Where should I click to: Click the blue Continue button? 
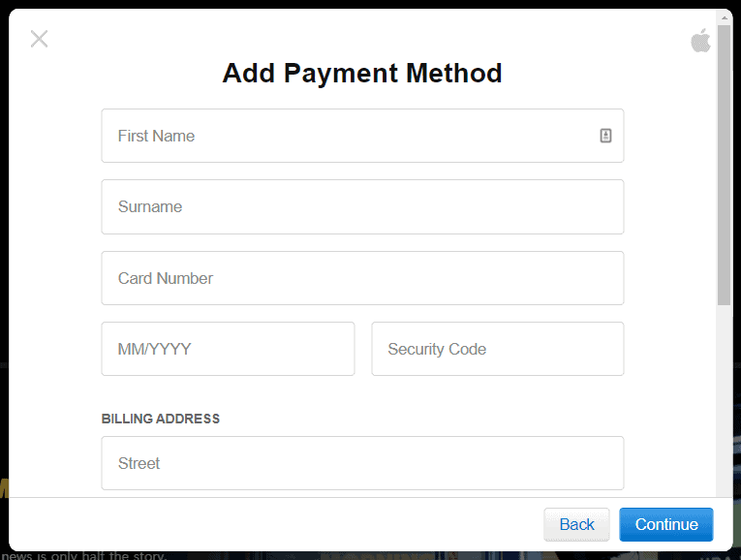666,524
